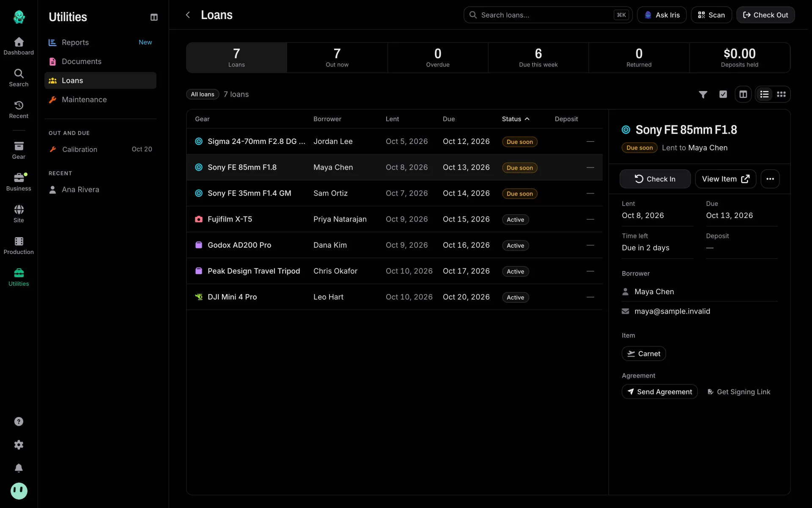Click the app logo at top left
Screen dimensions: 812x508
point(19,17)
